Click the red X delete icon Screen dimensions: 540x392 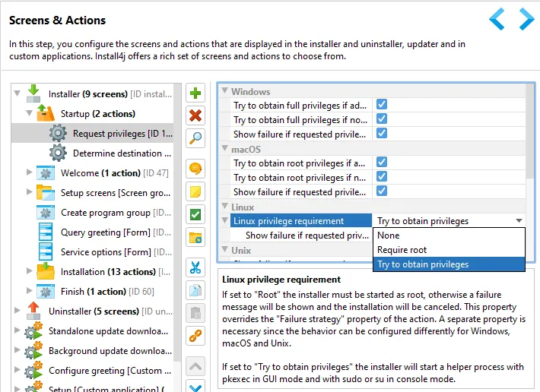pyautogui.click(x=195, y=115)
